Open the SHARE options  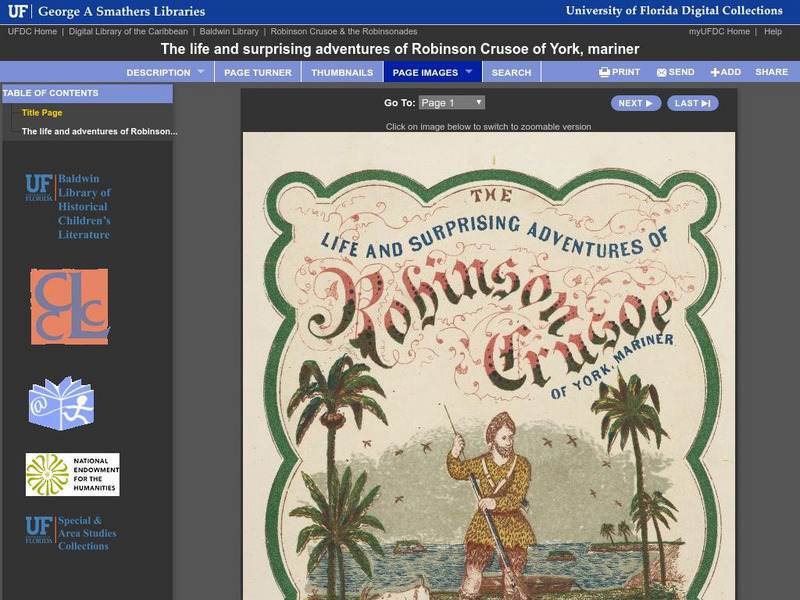(x=771, y=72)
